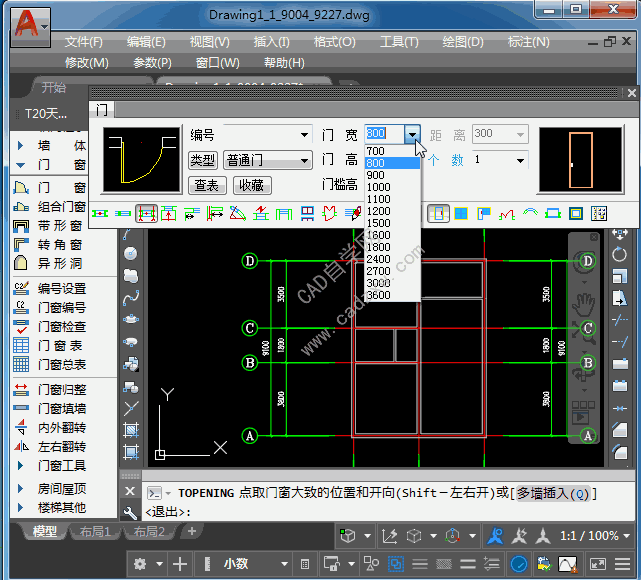Click the isolate objects circle icon

519,564
